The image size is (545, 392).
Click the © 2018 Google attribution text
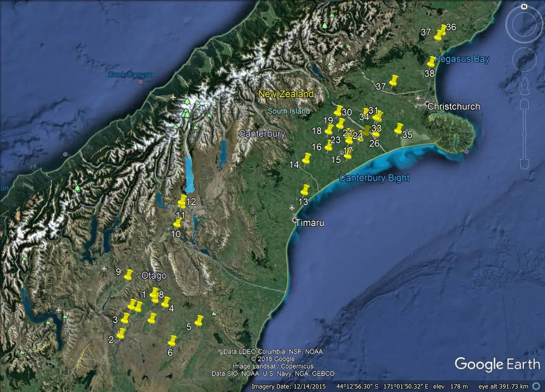273,359
